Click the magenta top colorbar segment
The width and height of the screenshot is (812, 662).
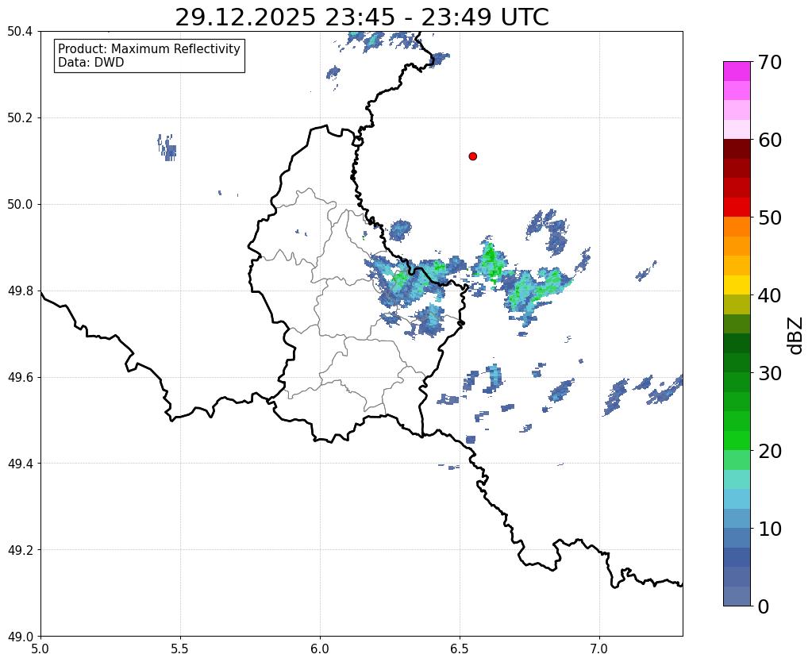(737, 71)
